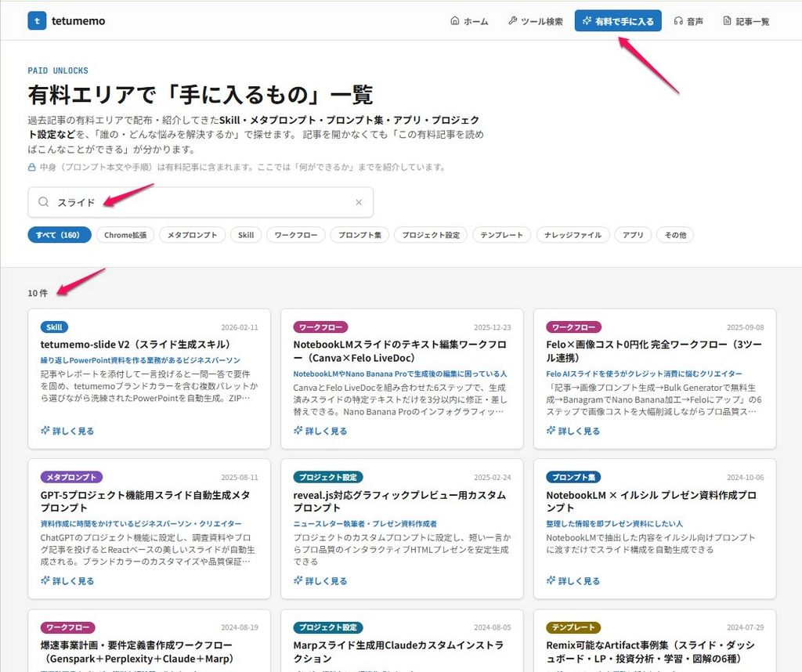Open 詳しく見る for tetumemo-slide V2 card

67,431
